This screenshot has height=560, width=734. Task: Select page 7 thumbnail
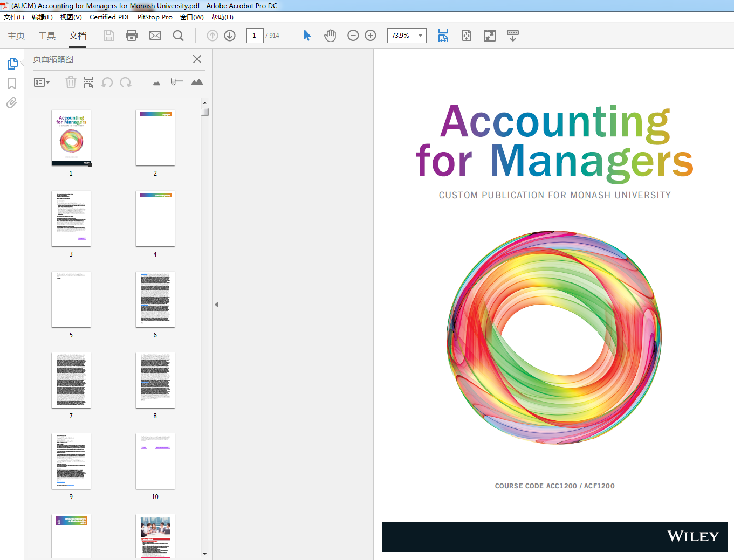click(71, 381)
